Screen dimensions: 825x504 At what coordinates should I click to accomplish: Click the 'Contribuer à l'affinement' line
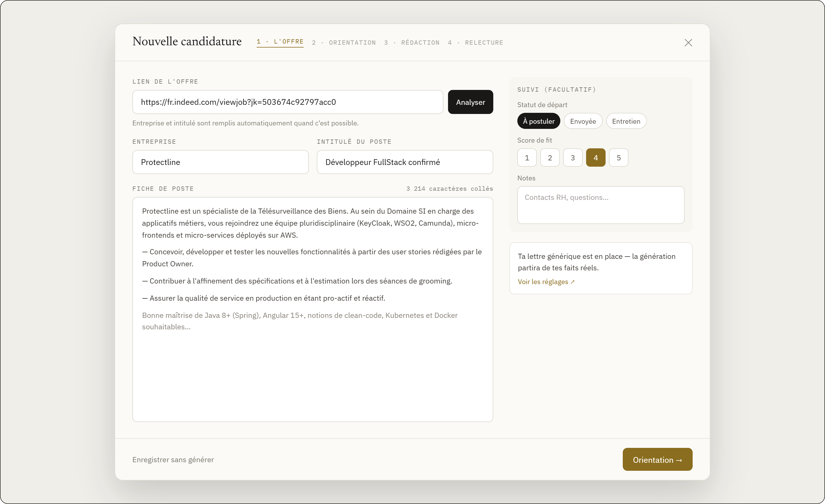coord(297,281)
